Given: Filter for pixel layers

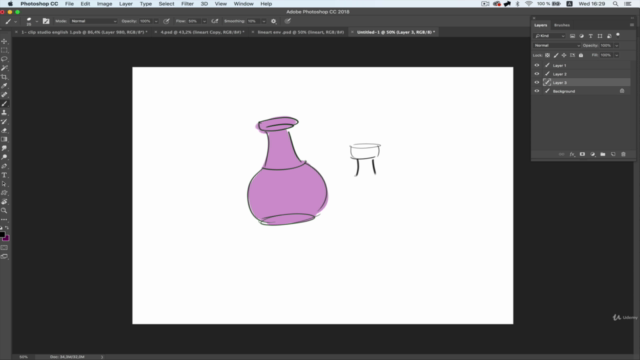Looking at the screenshot, I should click(x=573, y=36).
